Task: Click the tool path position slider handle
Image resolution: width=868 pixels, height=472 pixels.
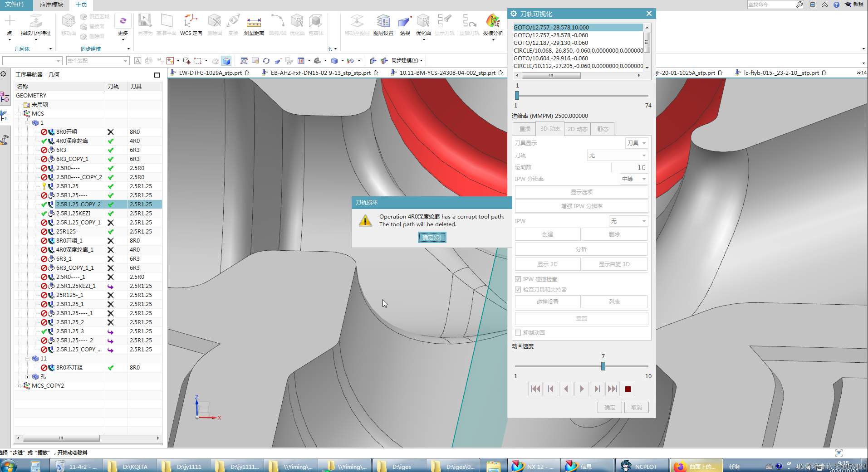Action: (x=517, y=96)
